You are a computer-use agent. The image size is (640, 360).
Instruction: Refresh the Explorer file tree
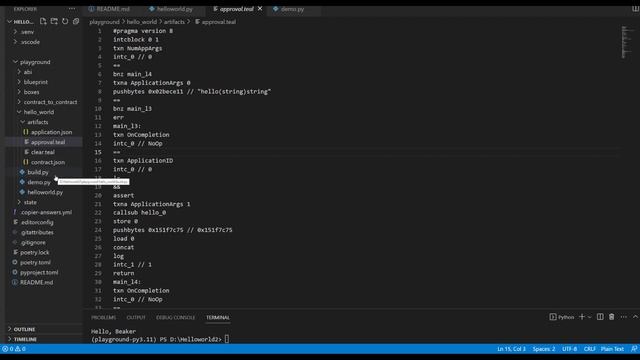pyautogui.click(x=65, y=21)
